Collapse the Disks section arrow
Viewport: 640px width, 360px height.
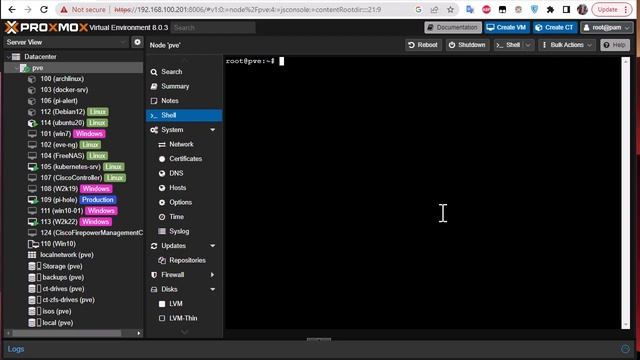tap(213, 289)
